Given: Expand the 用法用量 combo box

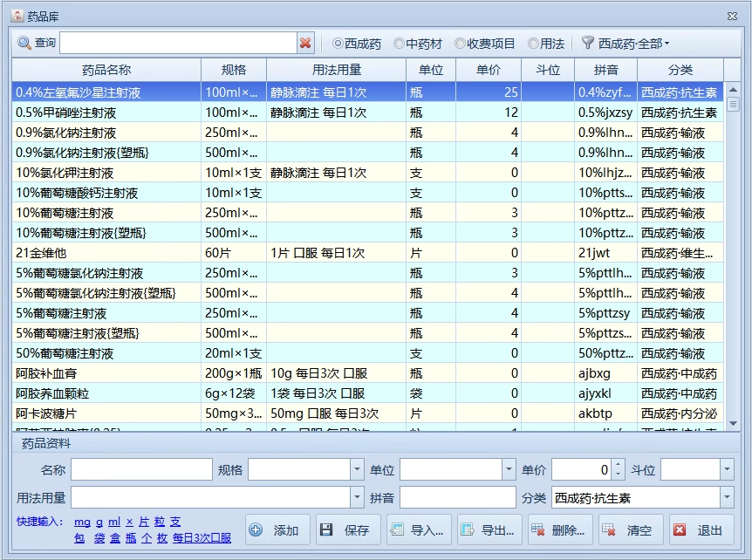Looking at the screenshot, I should tap(357, 498).
